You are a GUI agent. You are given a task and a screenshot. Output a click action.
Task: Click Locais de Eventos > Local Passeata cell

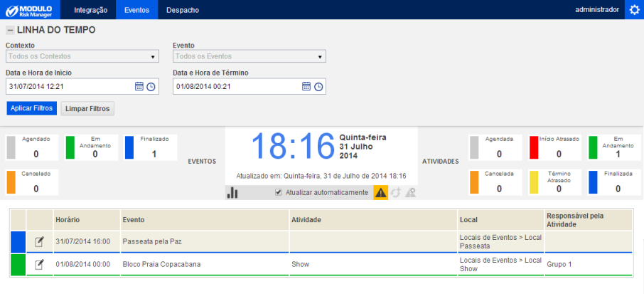click(x=501, y=242)
